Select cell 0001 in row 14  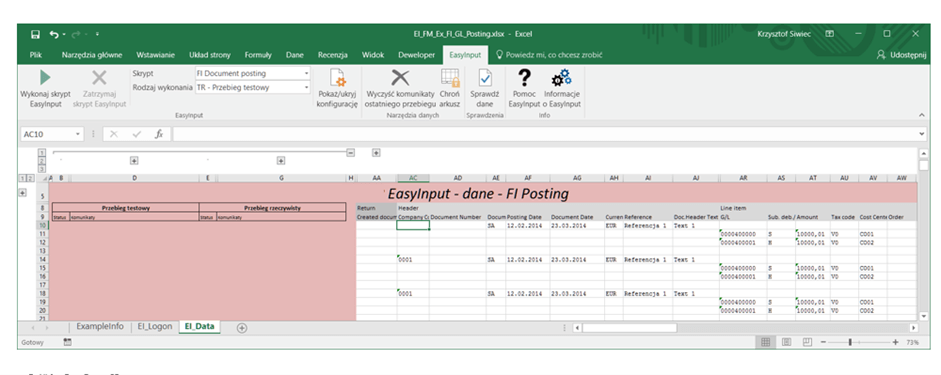coord(413,260)
